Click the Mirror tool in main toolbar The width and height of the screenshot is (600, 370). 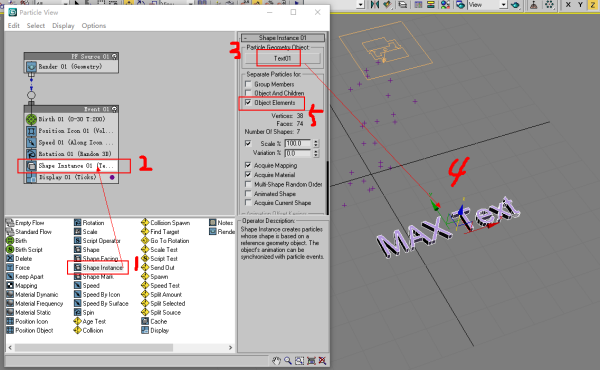374,5
